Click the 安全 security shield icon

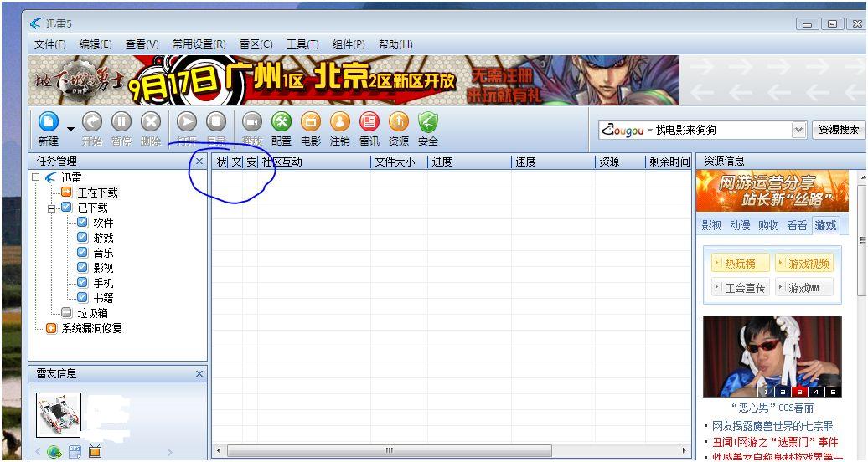[x=428, y=122]
